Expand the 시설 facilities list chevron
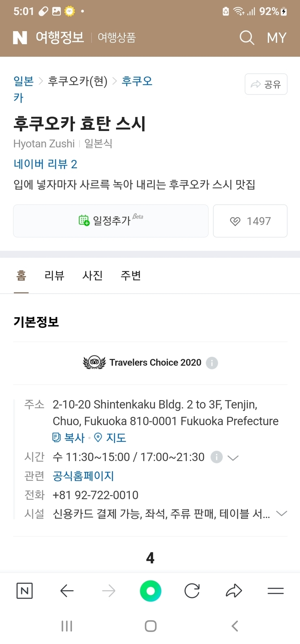The width and height of the screenshot is (300, 644). tap(281, 513)
